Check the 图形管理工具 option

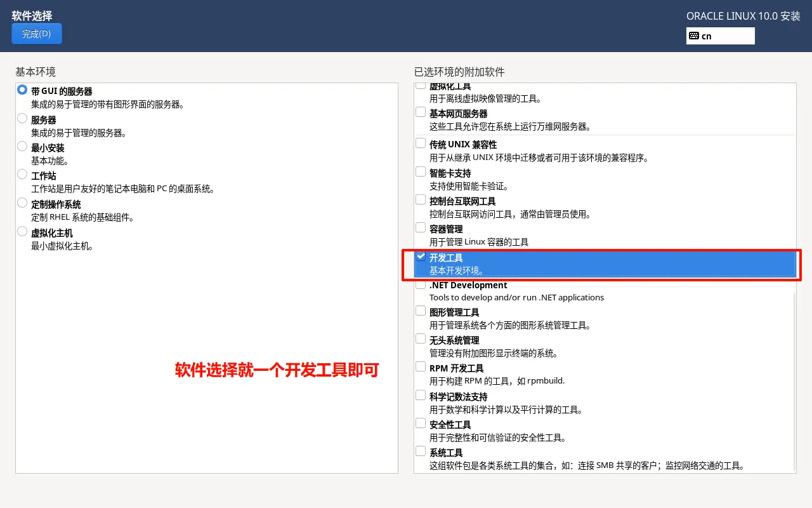point(421,311)
